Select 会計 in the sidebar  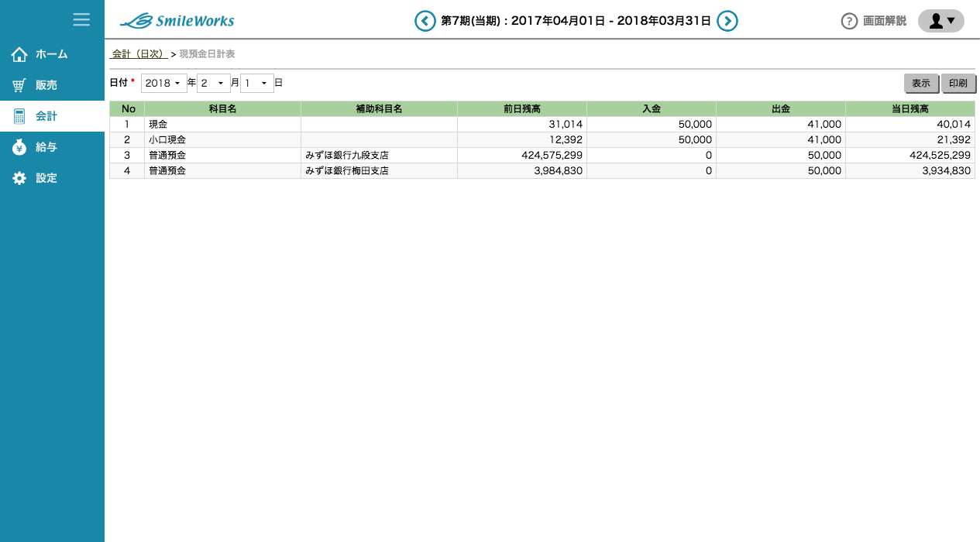point(52,116)
